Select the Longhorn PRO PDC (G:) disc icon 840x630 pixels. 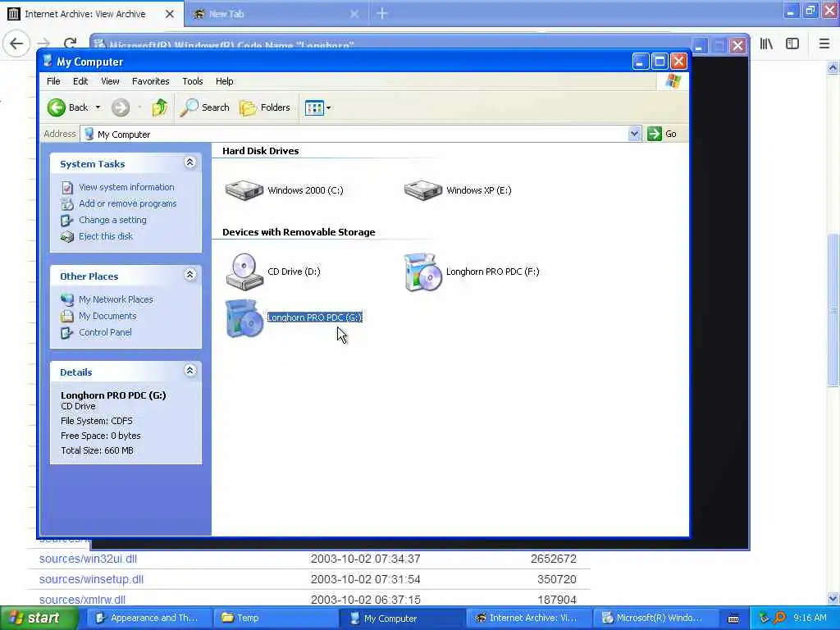tap(244, 318)
